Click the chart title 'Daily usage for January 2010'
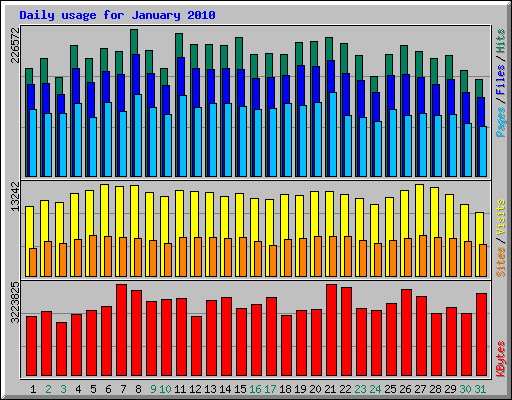Viewport: 512px width, 400px height. point(117,16)
